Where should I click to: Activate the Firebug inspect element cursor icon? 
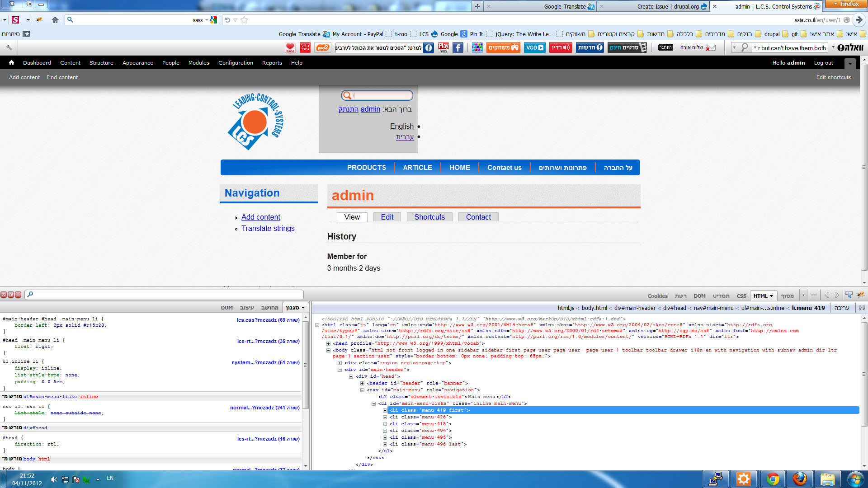[x=849, y=295]
